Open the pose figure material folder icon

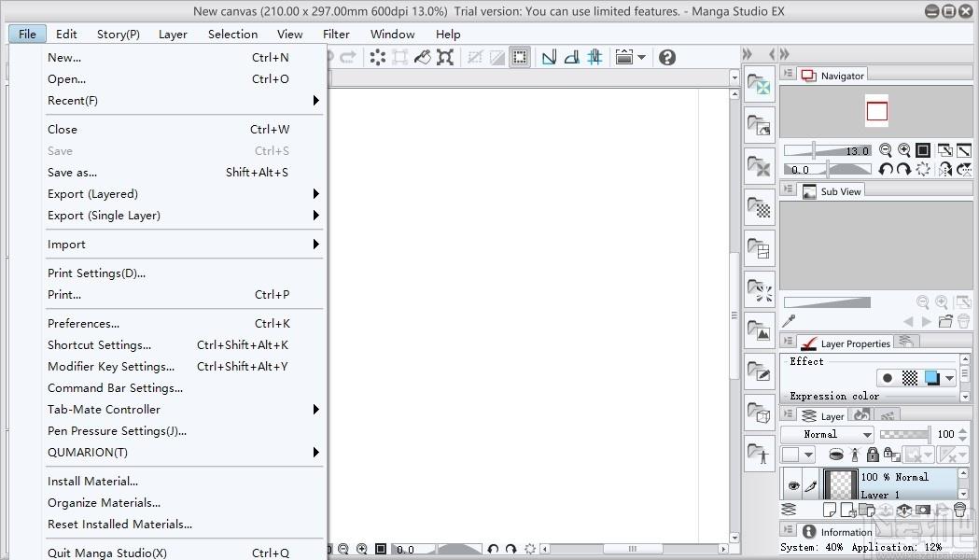760,455
